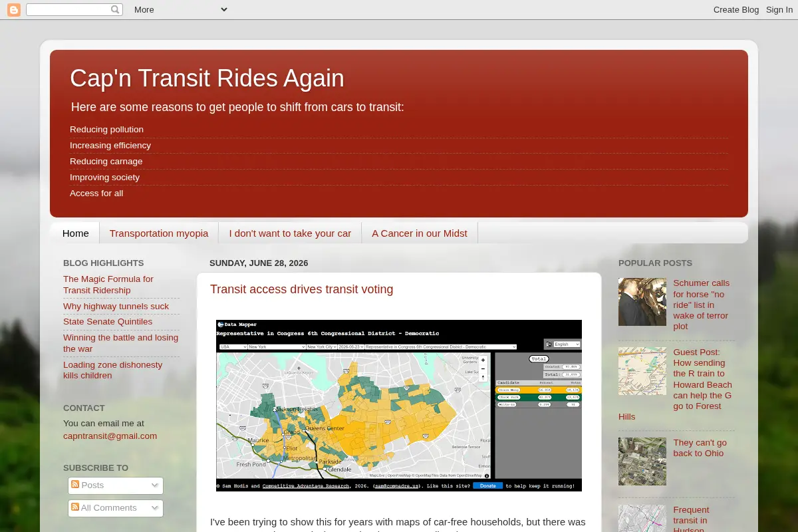Click the capntransit@gmail.com email link

click(x=110, y=436)
